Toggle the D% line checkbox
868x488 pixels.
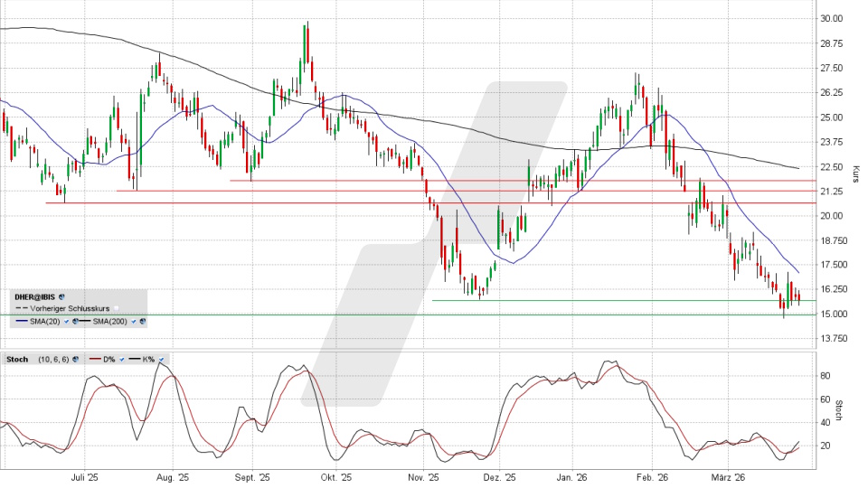click(x=122, y=360)
